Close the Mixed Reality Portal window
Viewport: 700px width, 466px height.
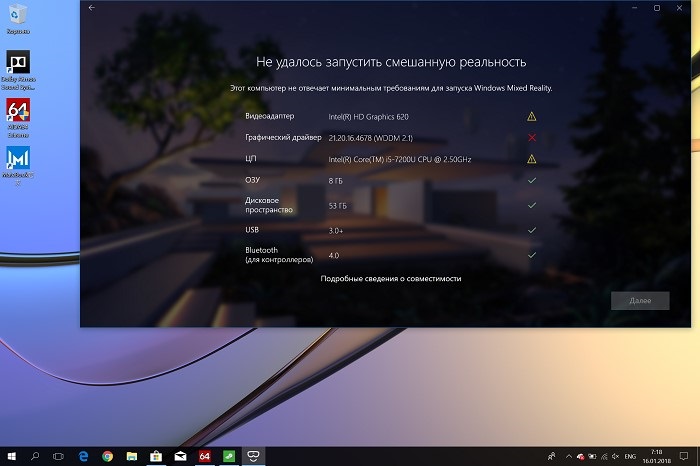679,8
